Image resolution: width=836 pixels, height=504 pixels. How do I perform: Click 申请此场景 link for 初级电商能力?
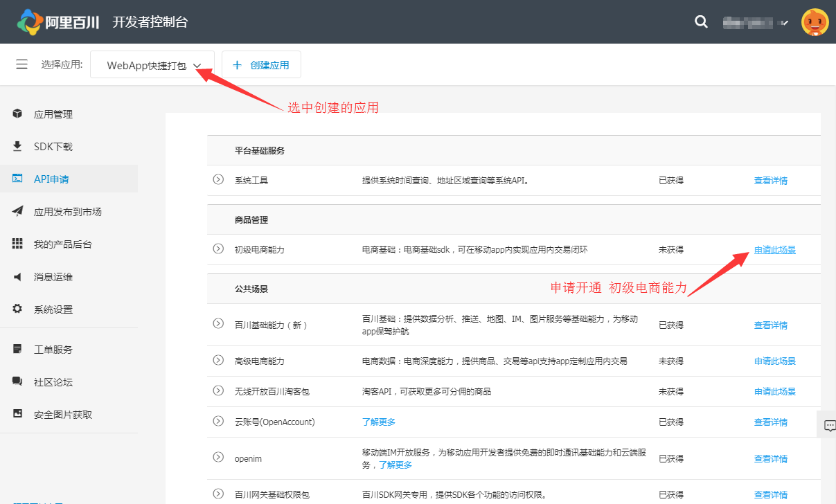pyautogui.click(x=774, y=250)
